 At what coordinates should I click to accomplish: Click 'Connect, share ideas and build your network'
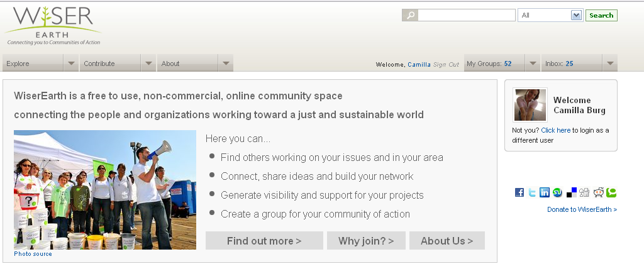pos(317,176)
